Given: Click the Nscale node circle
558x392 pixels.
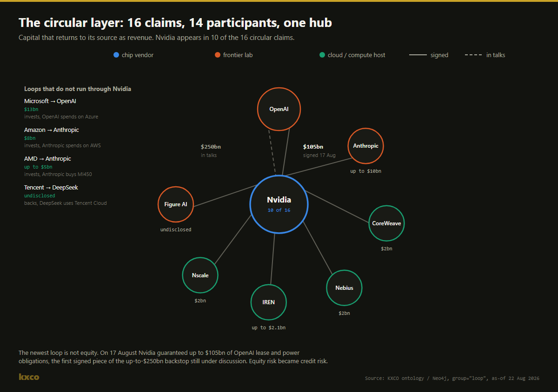Looking at the screenshot, I should tap(200, 275).
